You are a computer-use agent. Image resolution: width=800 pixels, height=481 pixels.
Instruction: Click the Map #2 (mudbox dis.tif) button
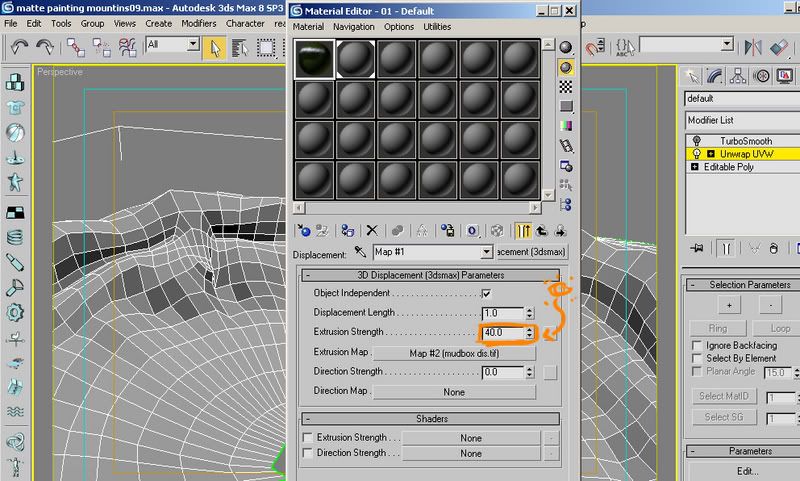(x=454, y=353)
